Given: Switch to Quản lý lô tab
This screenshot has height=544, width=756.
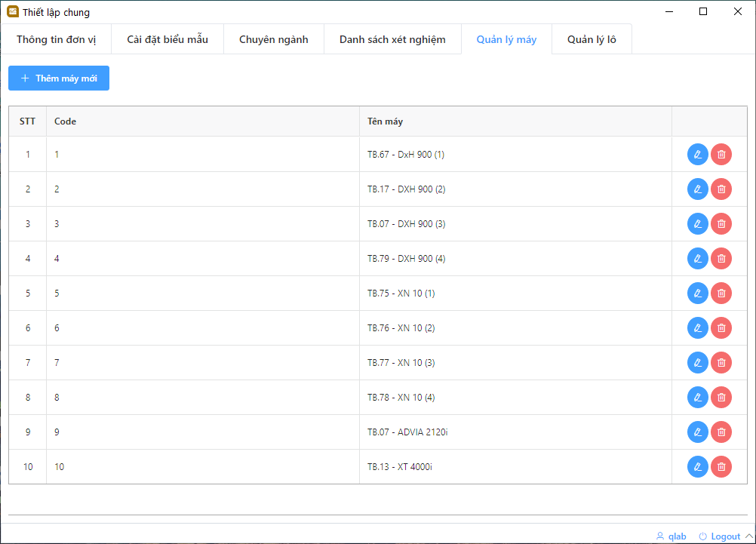Looking at the screenshot, I should 592,39.
